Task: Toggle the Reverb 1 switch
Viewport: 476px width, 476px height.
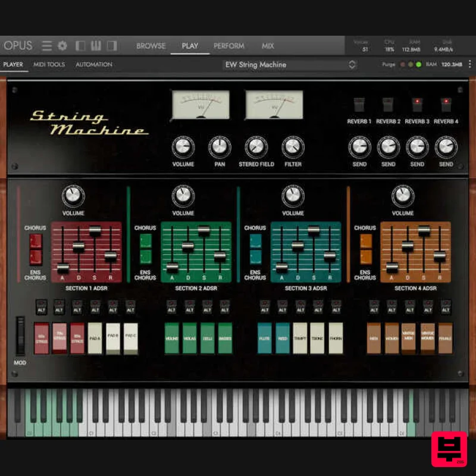Action: coord(359,105)
